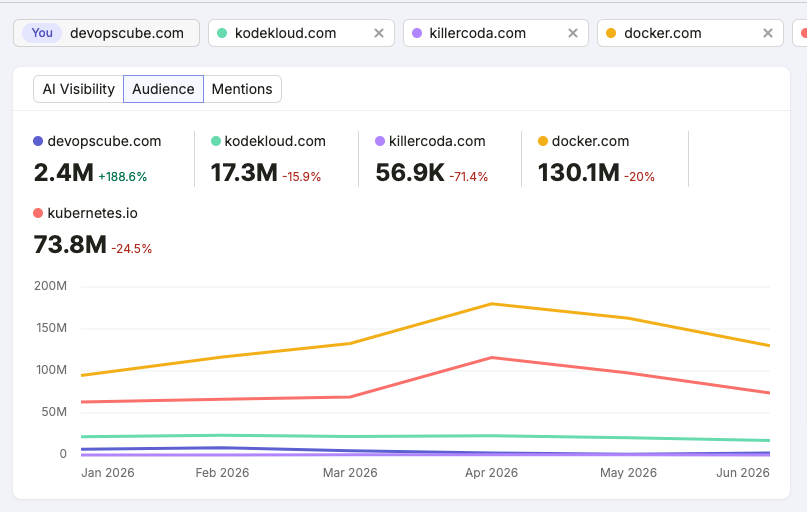The width and height of the screenshot is (807, 512).
Task: Click kubernetes.io legend label
Action: (92, 213)
